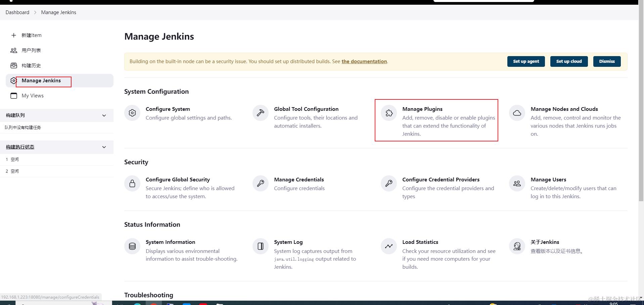Click the Manage Plugins puzzle icon
This screenshot has width=644, height=305.
(389, 113)
